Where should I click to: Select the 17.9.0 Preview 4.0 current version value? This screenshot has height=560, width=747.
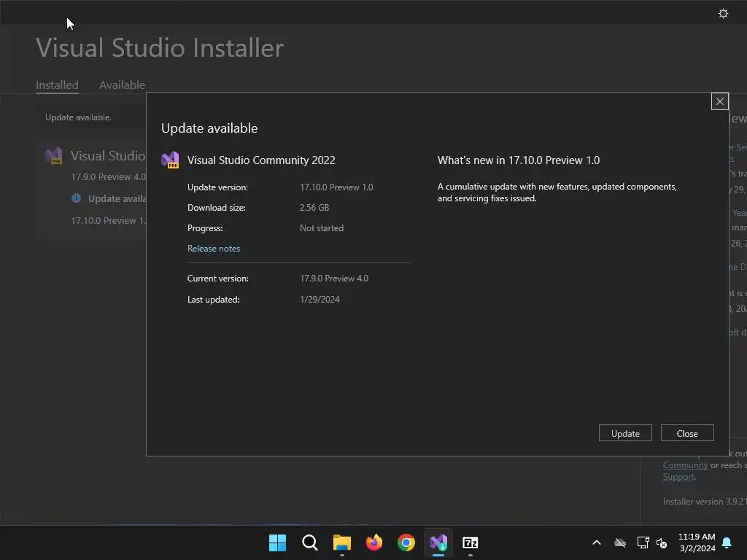(x=334, y=279)
